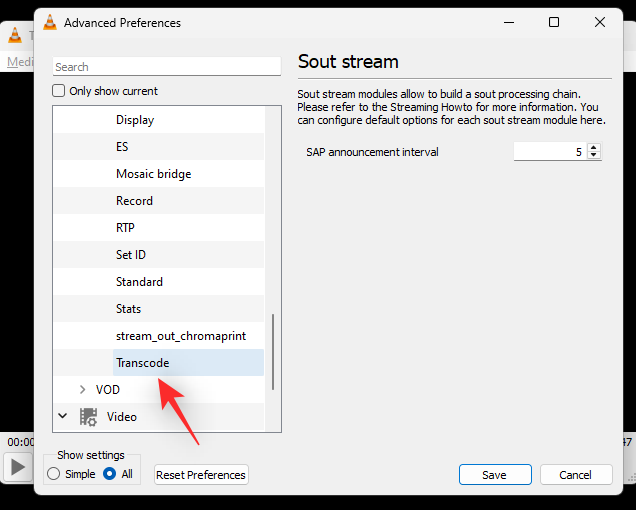Click the VLC cone icon in Advanced Preferences title bar
The image size is (636, 510).
tap(50, 23)
